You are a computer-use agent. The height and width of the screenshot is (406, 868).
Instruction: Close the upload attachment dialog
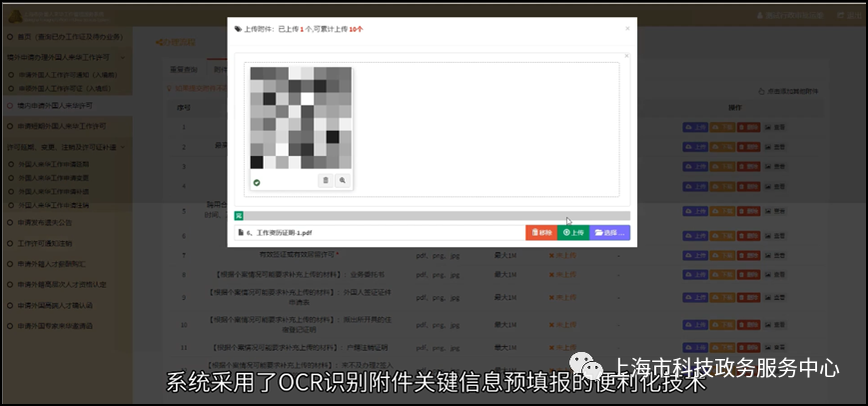coord(627,28)
